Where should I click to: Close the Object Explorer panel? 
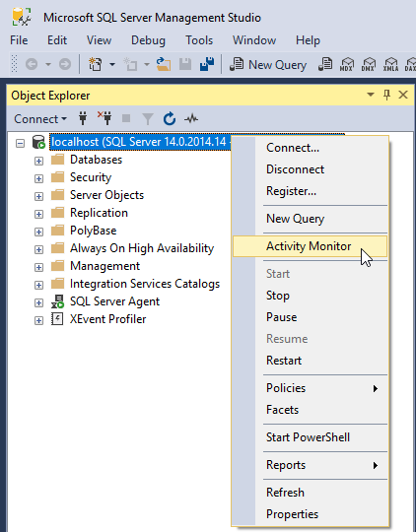[403, 95]
